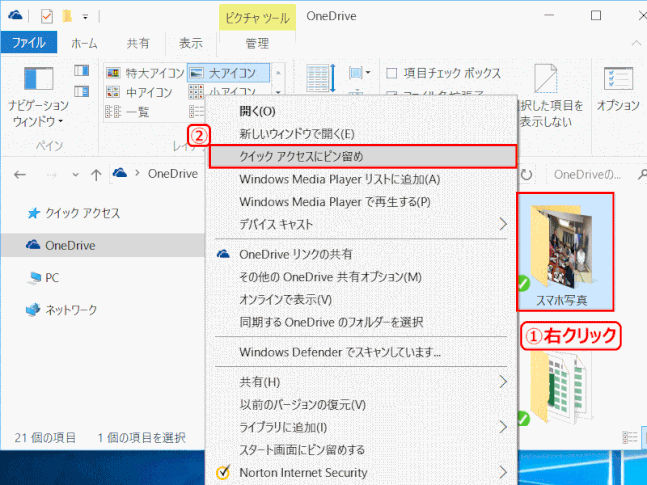Click the OneDrive cloud icon in title bar
The width and height of the screenshot is (647, 485).
click(x=15, y=16)
